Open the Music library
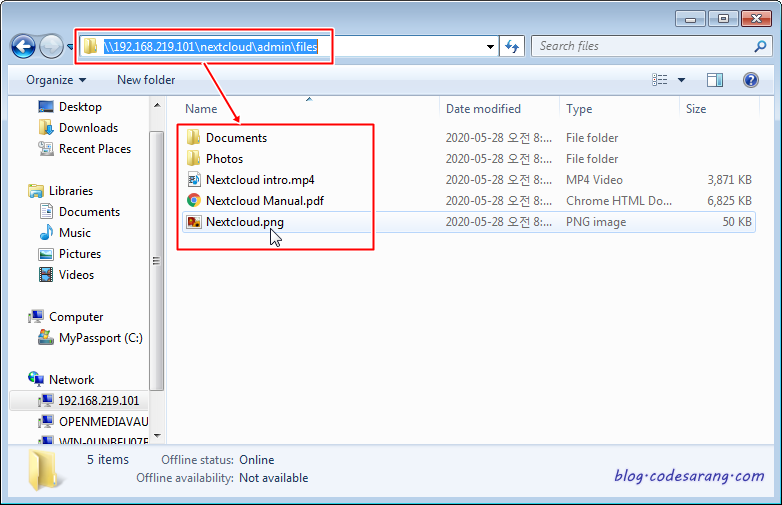This screenshot has height=505, width=782. tap(75, 233)
